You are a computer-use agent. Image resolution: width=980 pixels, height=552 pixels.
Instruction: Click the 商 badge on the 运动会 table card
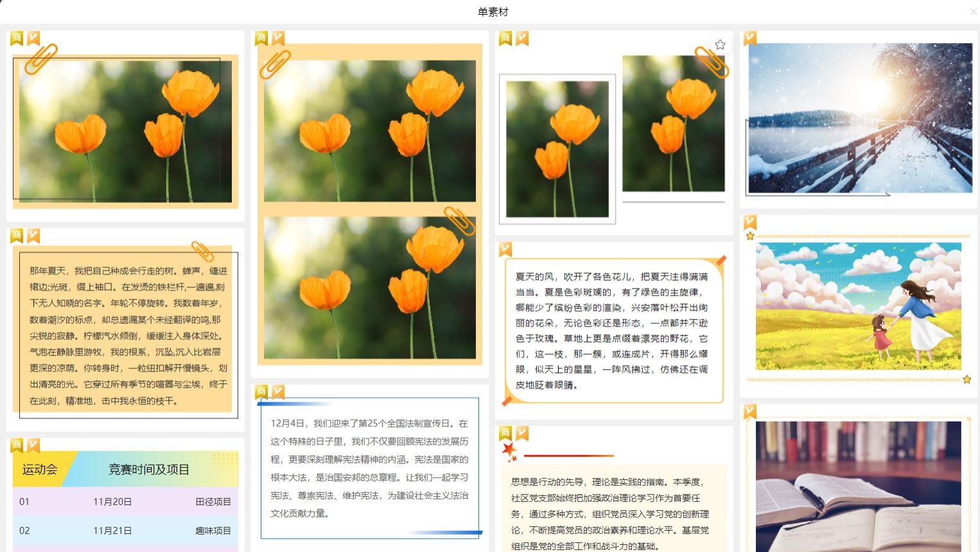click(17, 445)
